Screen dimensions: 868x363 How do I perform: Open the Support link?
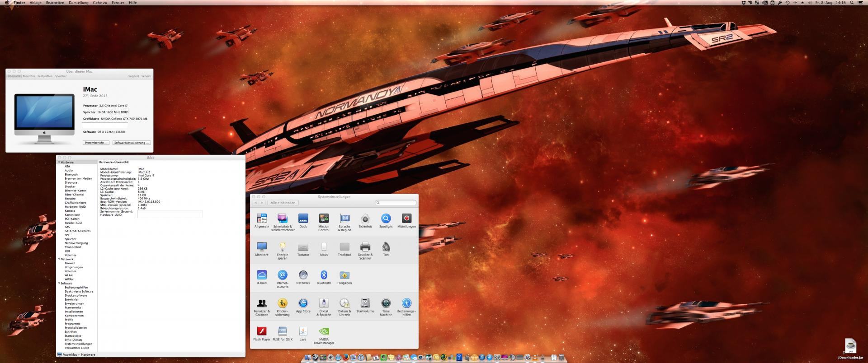pyautogui.click(x=133, y=76)
